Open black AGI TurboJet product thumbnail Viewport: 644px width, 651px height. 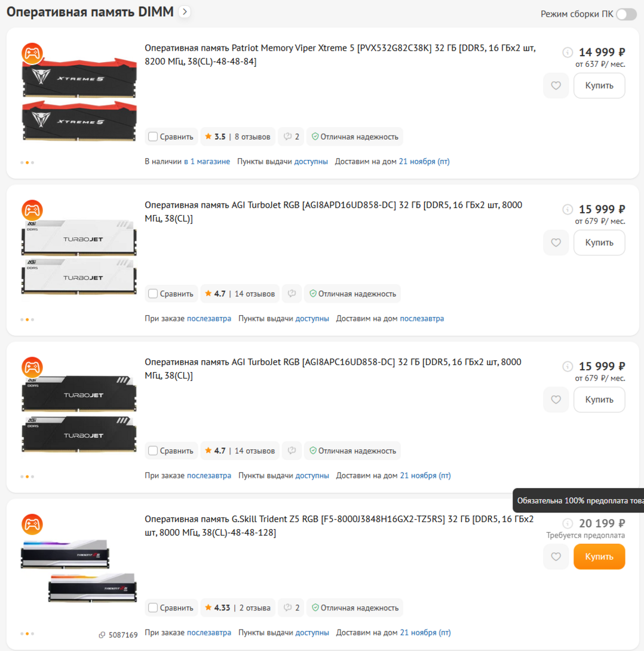(79, 414)
